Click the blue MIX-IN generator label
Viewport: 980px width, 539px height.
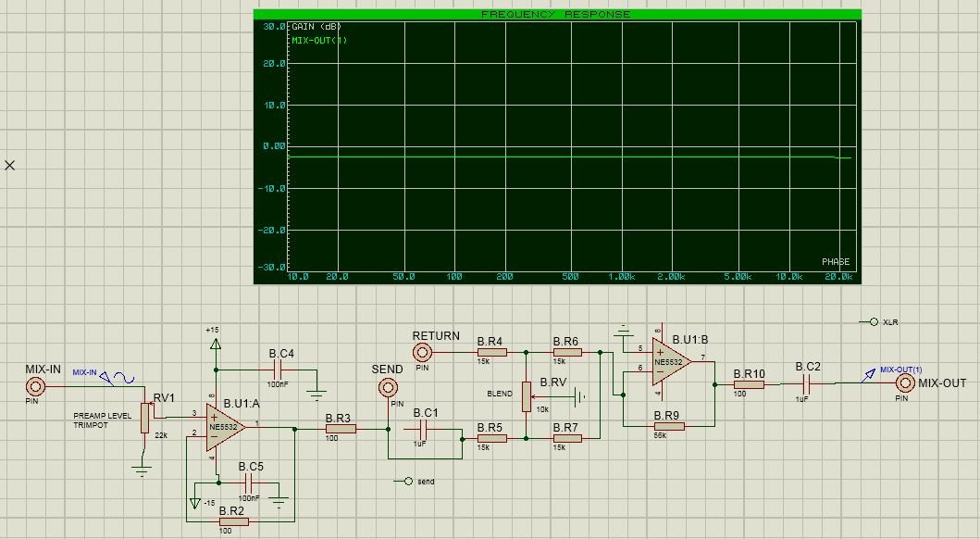[x=84, y=372]
